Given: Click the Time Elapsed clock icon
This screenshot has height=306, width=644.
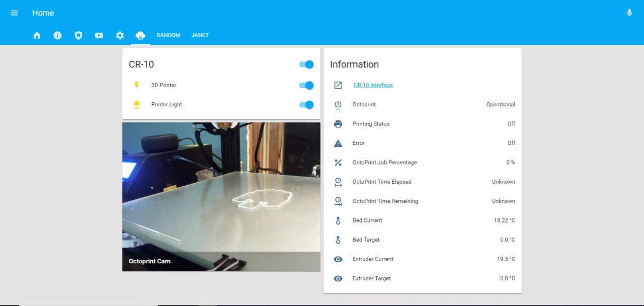Looking at the screenshot, I should tap(338, 182).
